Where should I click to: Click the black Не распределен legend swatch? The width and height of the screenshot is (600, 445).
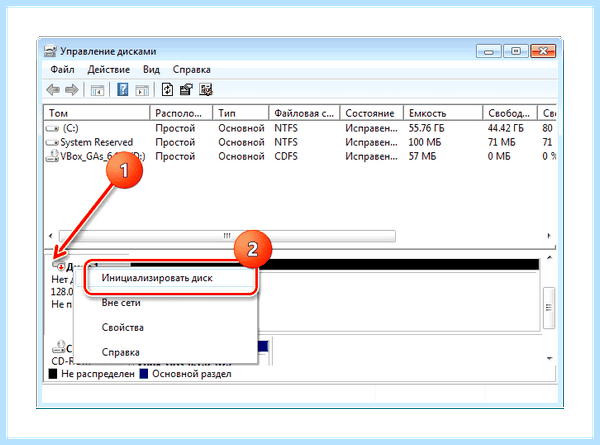53,374
